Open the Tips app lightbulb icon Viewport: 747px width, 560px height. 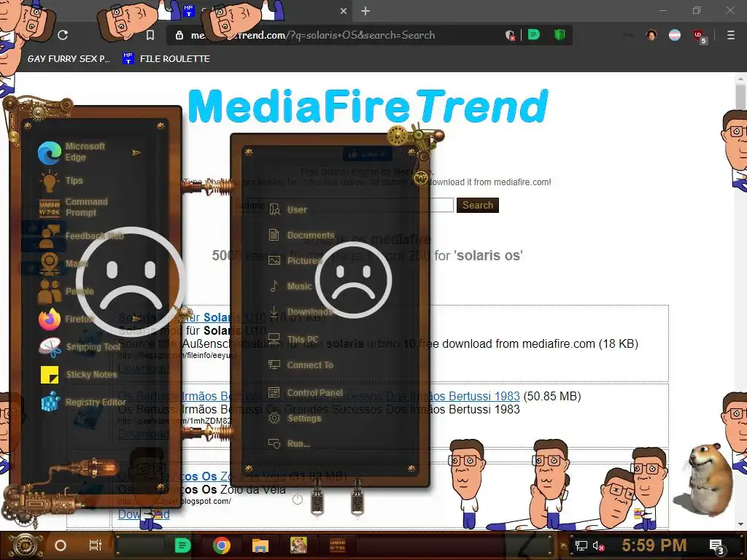[x=49, y=181]
